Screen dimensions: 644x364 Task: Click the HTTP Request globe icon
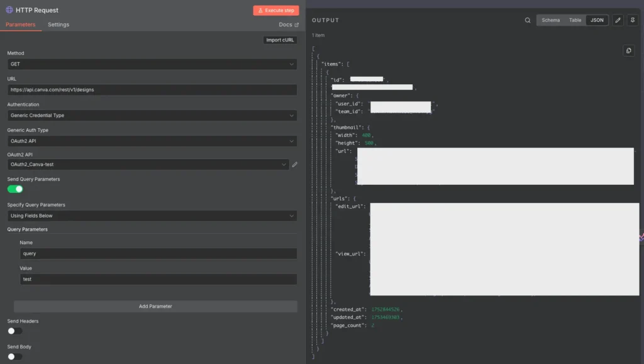pyautogui.click(x=9, y=10)
